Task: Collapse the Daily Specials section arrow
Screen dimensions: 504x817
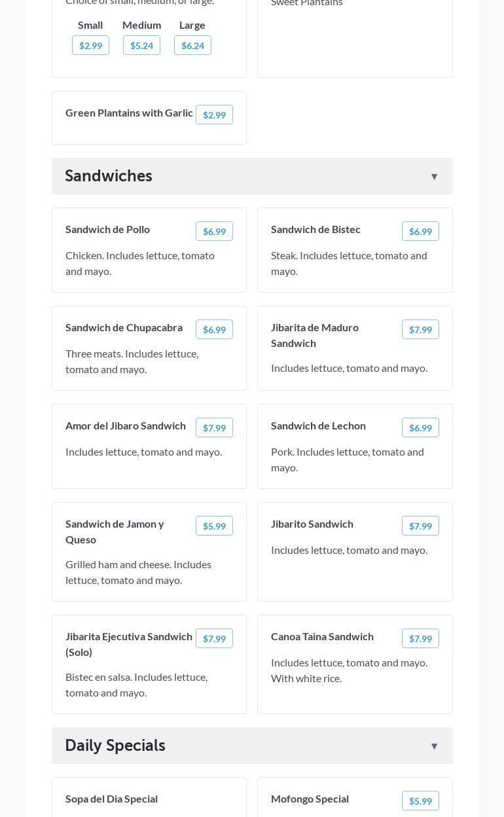Action: [x=434, y=746]
